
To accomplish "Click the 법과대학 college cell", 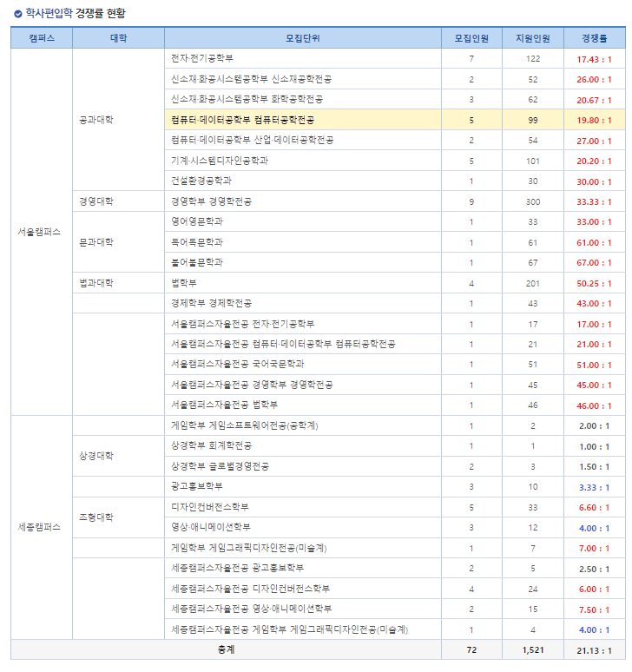I will [x=119, y=283].
